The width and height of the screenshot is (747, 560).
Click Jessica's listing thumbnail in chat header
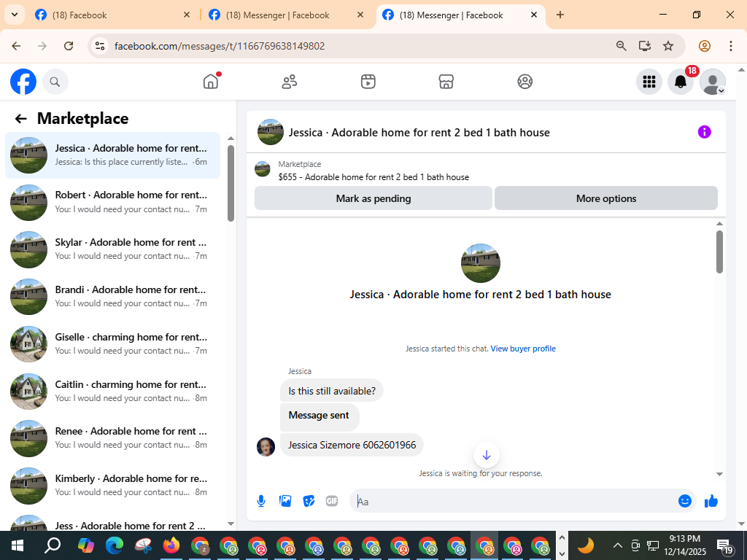pos(271,132)
